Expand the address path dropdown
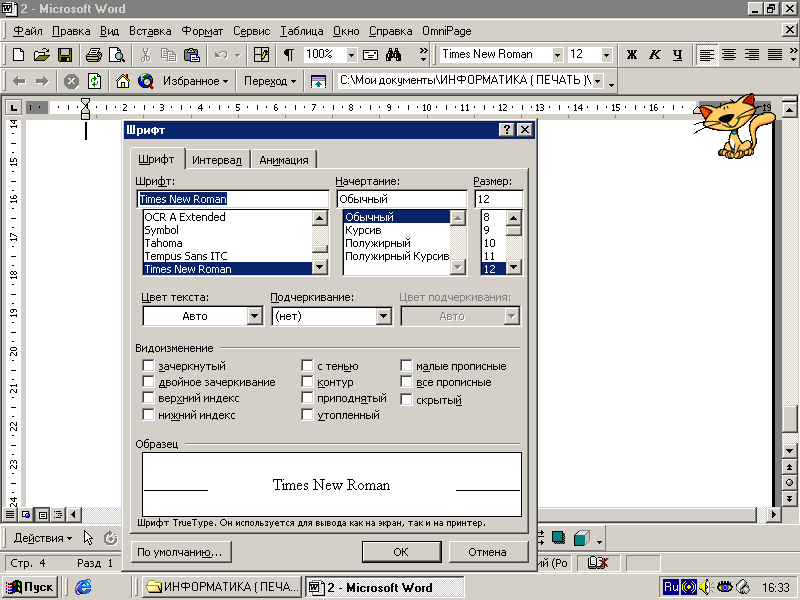Screen dimensions: 800x600 (x=598, y=81)
